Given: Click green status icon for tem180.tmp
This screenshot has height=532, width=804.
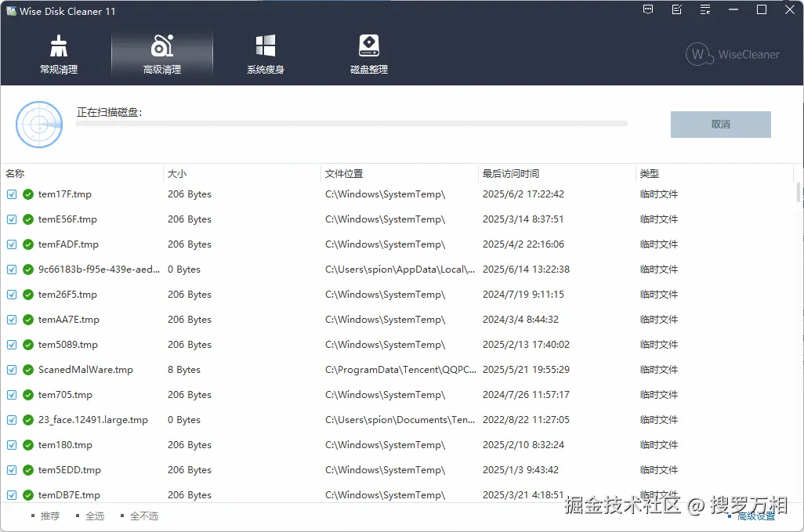Looking at the screenshot, I should click(x=28, y=445).
